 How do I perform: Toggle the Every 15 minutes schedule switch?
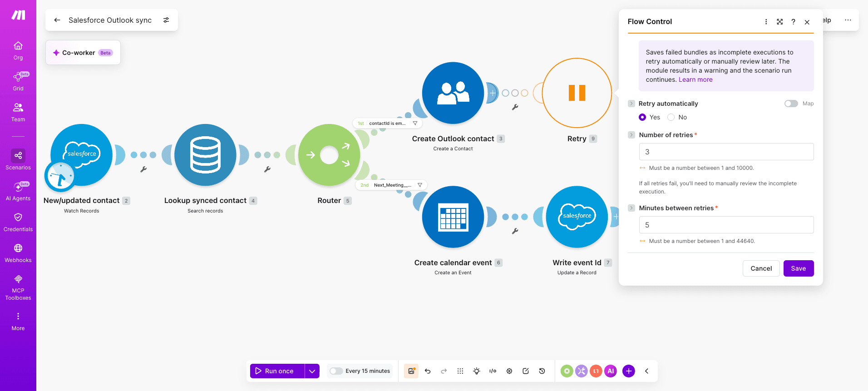click(x=336, y=371)
